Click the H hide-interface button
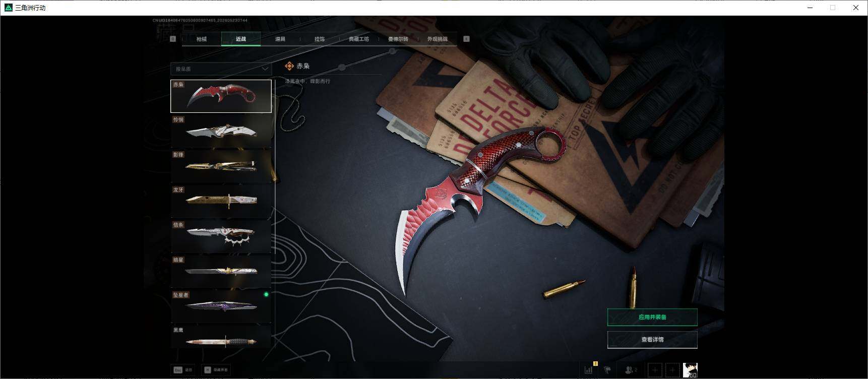The width and height of the screenshot is (868, 379). pos(216,370)
